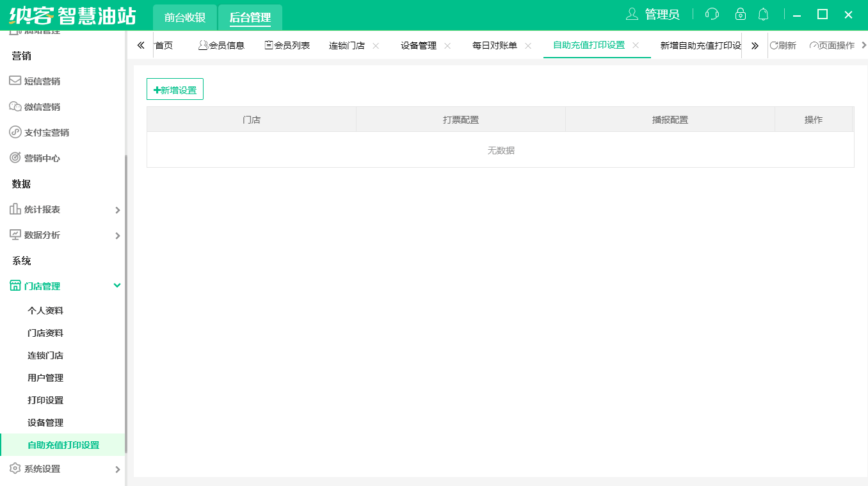
Task: Select the 短信营销 envelope icon in sidebar
Action: [14, 81]
